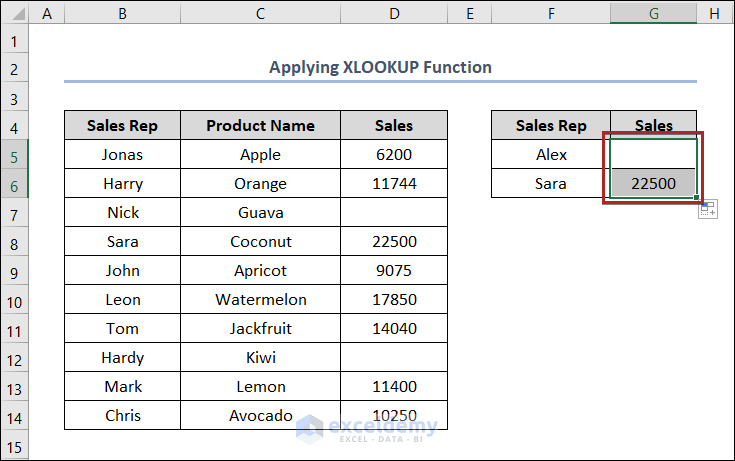This screenshot has width=735, height=461.
Task: Click the empty Sales cell for Guava
Action: [x=394, y=213]
